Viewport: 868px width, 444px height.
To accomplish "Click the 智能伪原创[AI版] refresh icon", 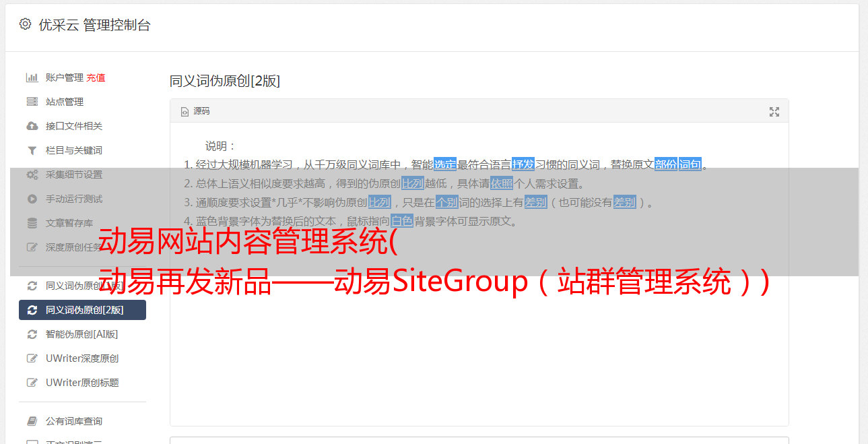I will pos(32,334).
